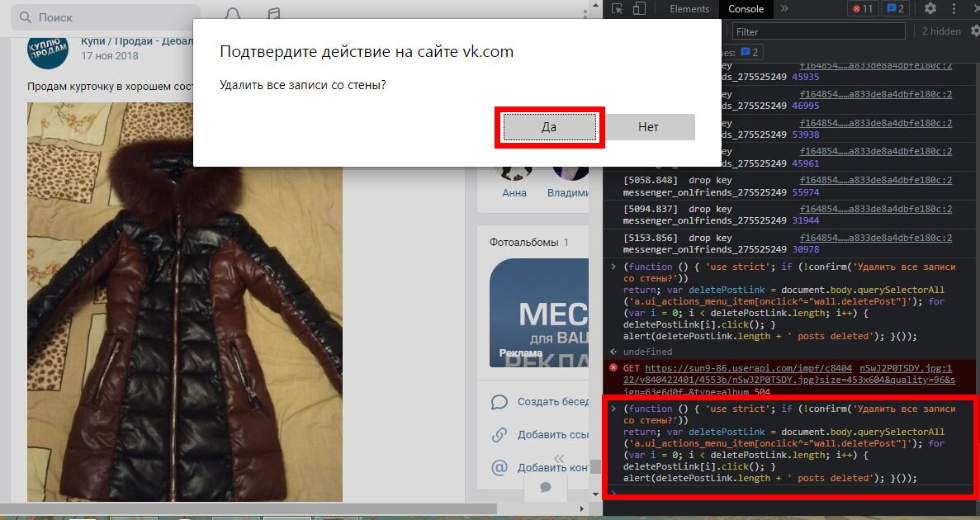
Task: Open the VK music note icon
Action: tap(273, 12)
